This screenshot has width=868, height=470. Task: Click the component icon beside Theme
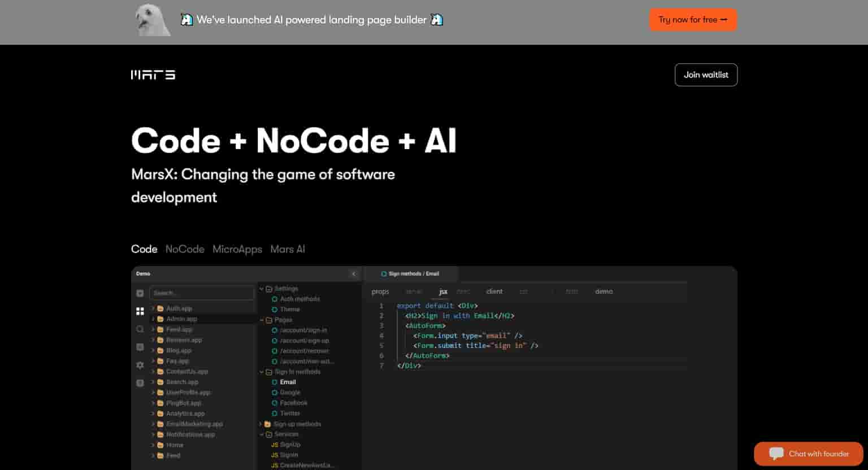[275, 310]
